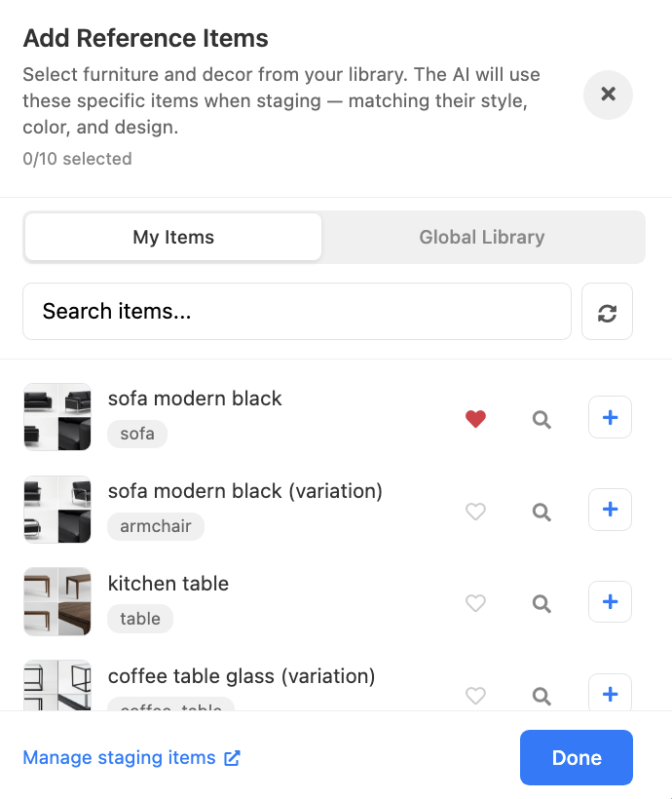Open preview for sofa modern black
Viewport: 672px width, 799px height.
541,418
